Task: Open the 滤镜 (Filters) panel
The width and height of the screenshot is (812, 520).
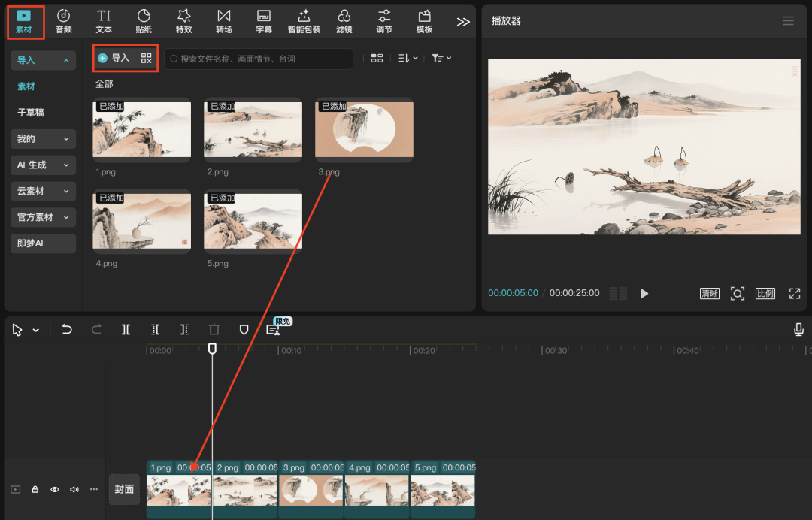Action: click(344, 21)
